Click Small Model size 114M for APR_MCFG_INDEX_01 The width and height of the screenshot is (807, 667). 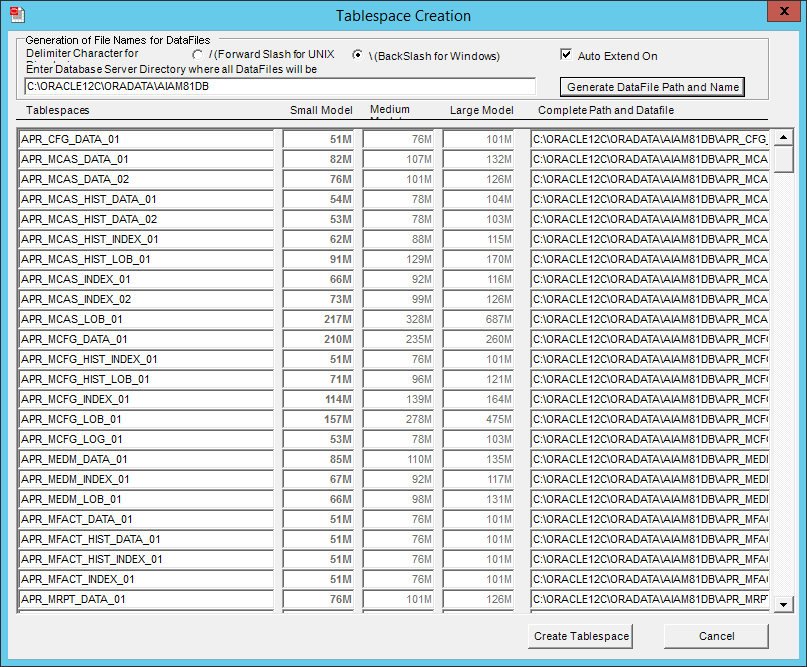318,400
